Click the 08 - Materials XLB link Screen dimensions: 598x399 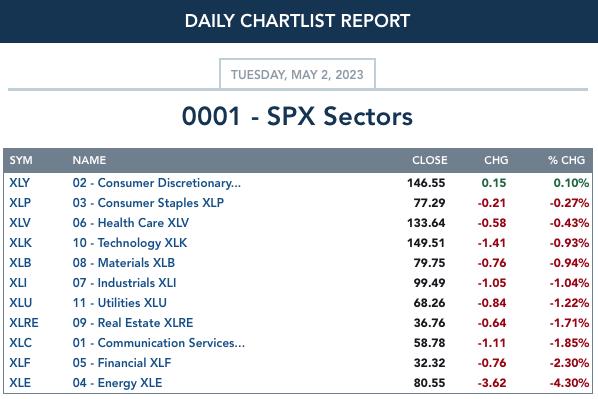click(x=124, y=263)
